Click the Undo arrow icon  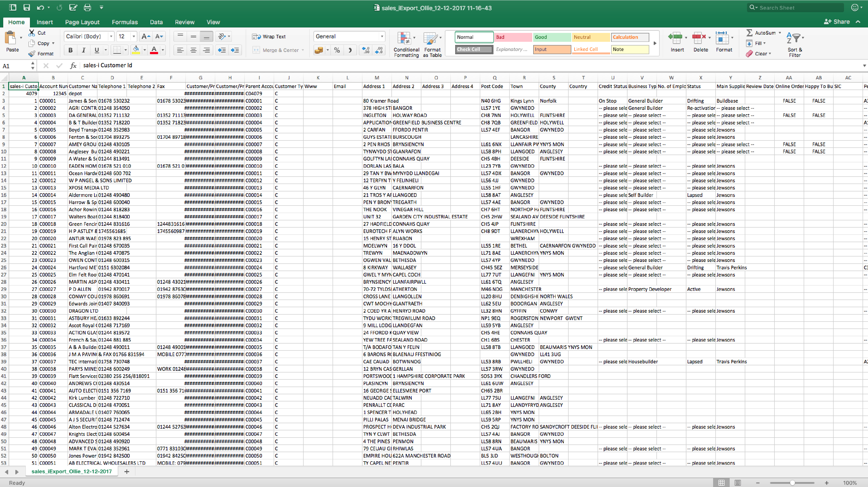(x=40, y=7)
